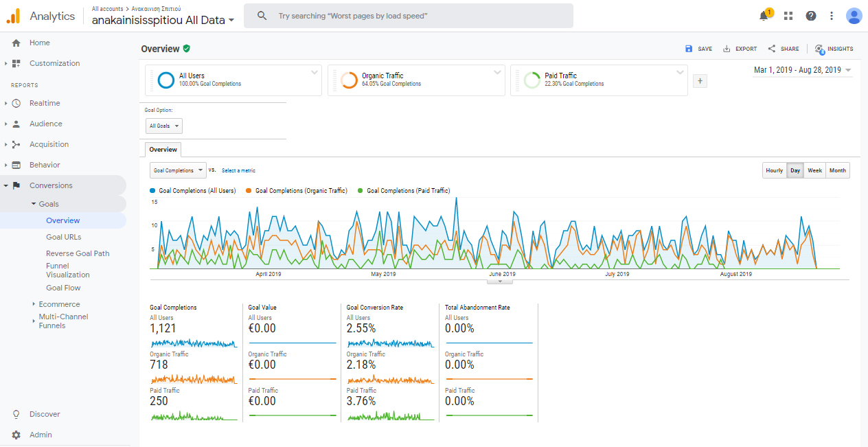The image size is (868, 447).
Task: Open the notifications bell
Action: (764, 15)
